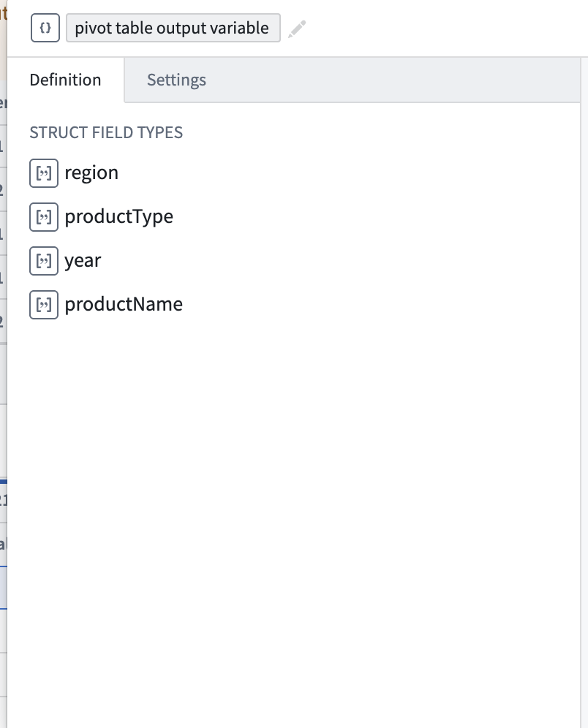Click the array icon beside productName
This screenshot has width=588, height=728.
pos(44,305)
